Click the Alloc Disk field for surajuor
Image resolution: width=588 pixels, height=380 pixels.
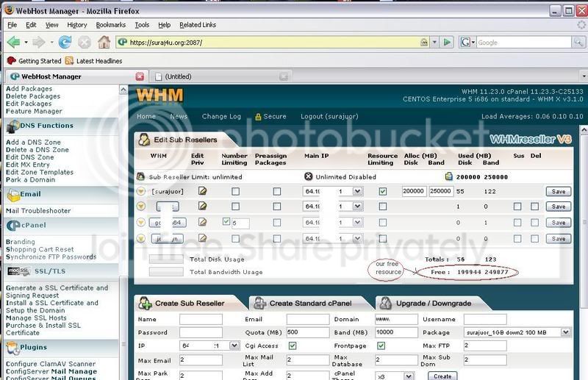click(414, 191)
